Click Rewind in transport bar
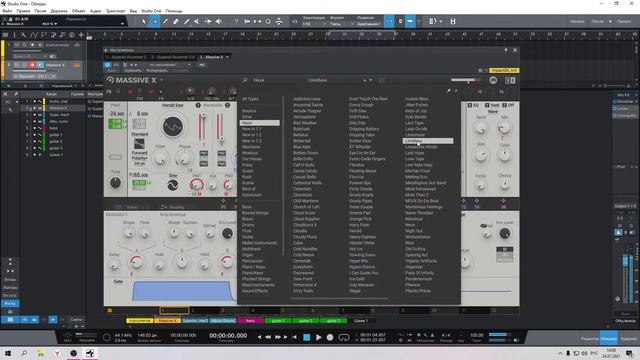Screen dimensions: 640x360 coord(268,337)
